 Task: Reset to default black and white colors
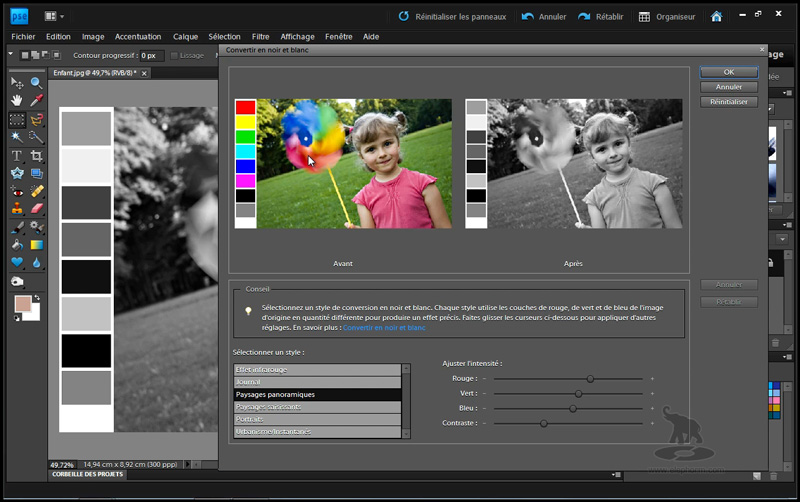coord(17,318)
